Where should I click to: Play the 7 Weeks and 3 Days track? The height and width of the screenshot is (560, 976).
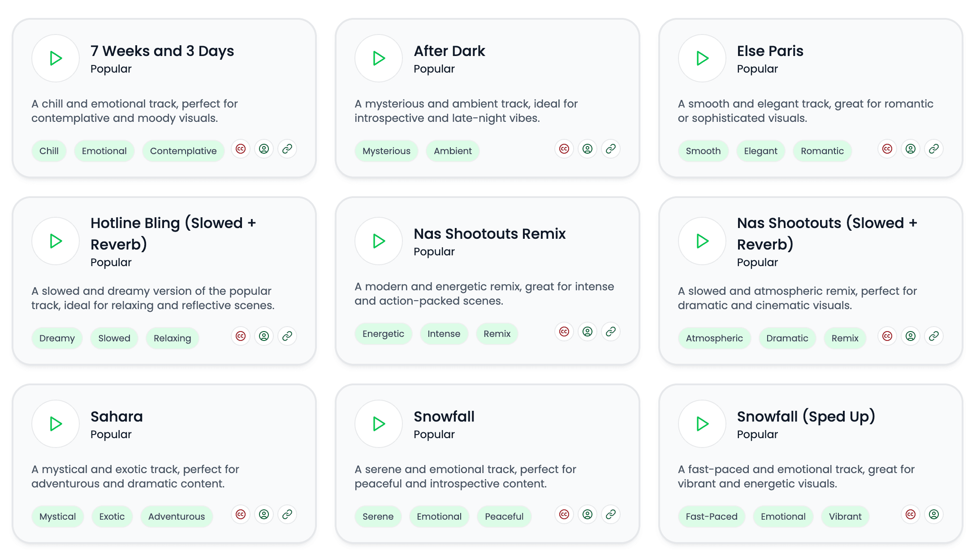(x=56, y=58)
